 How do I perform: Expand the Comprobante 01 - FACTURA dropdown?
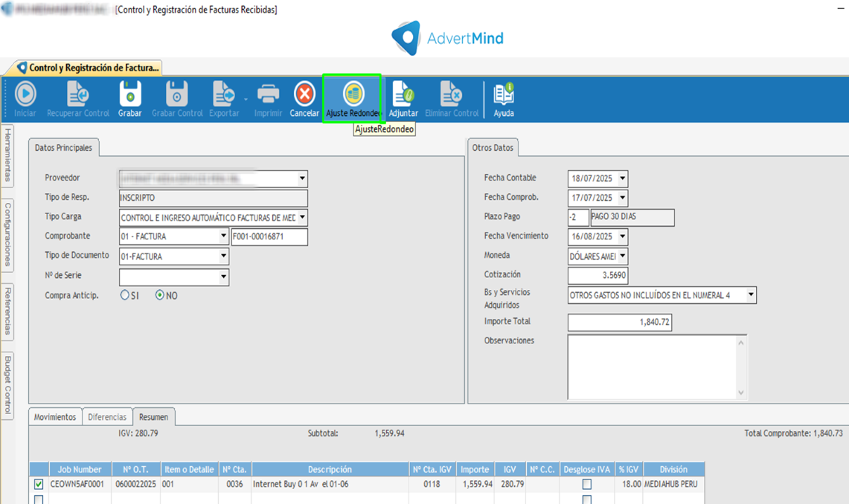(x=223, y=236)
